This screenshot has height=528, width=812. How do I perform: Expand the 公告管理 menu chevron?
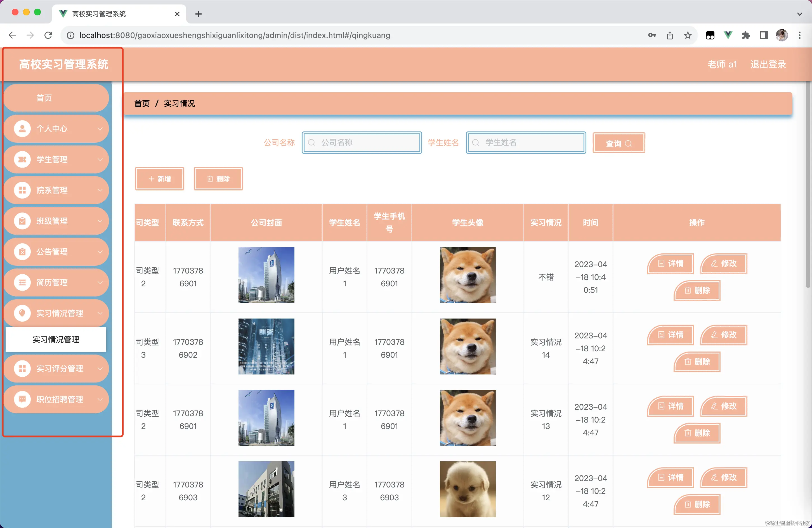100,251
